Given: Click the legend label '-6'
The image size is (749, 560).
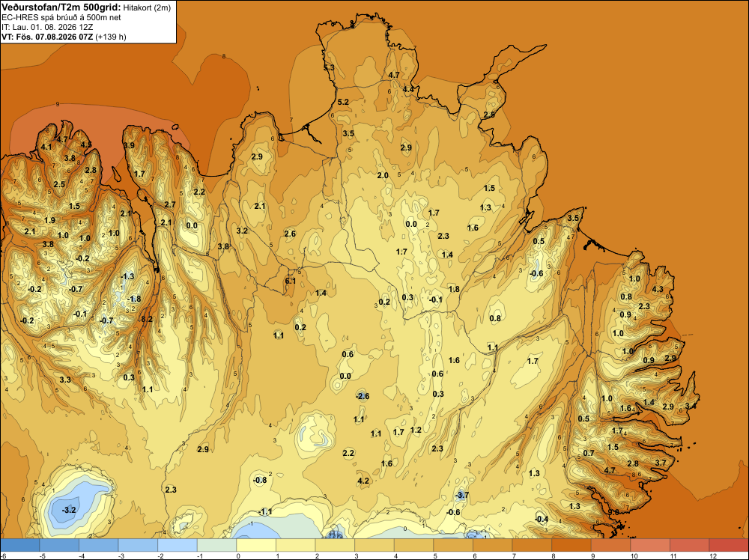Looking at the screenshot, I should pyautogui.click(x=3, y=556).
